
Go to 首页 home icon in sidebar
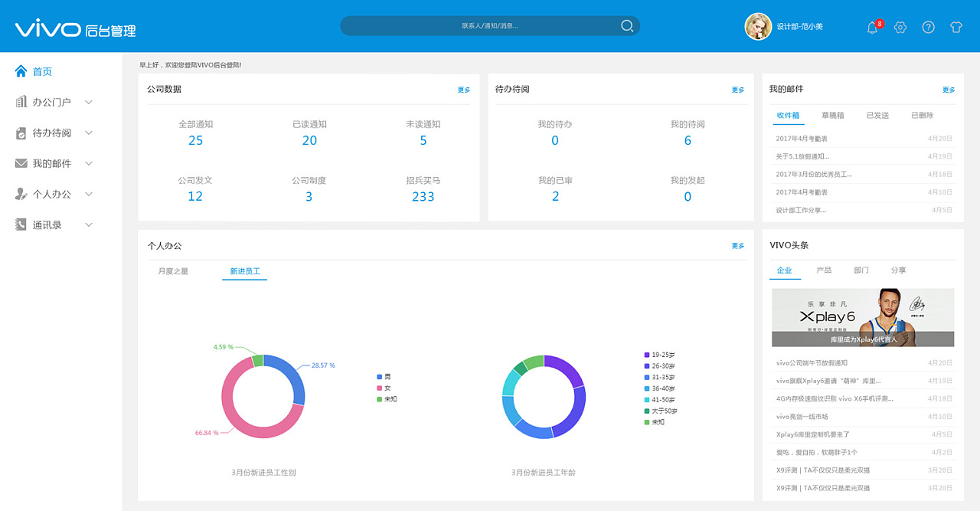pyautogui.click(x=21, y=71)
